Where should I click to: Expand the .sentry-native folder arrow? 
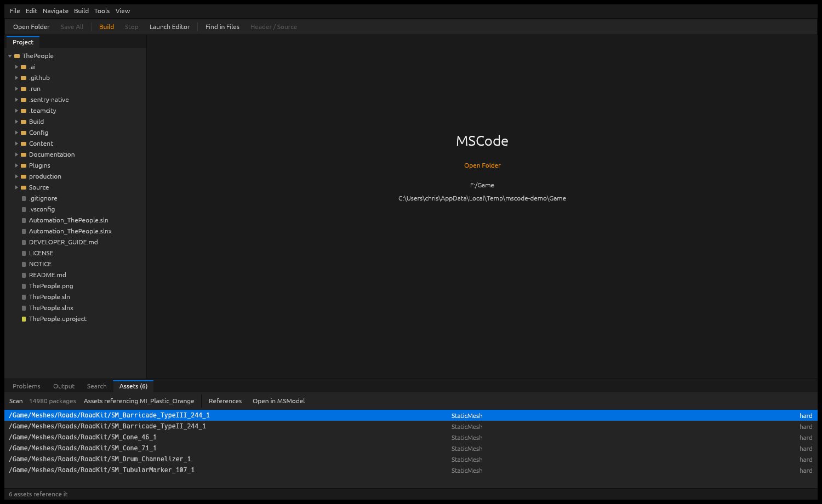click(16, 100)
